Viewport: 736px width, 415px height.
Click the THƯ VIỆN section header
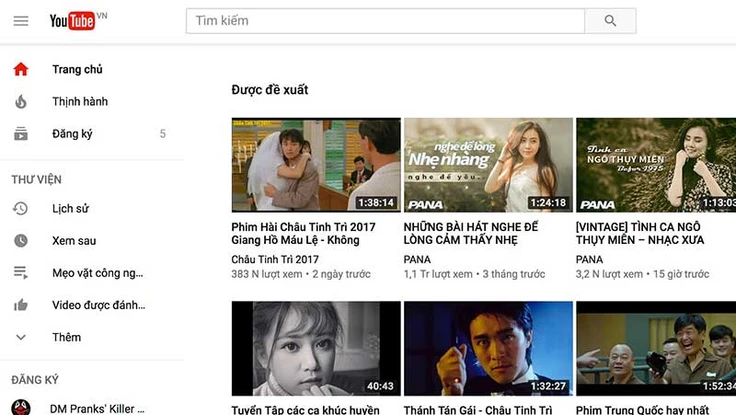point(37,179)
